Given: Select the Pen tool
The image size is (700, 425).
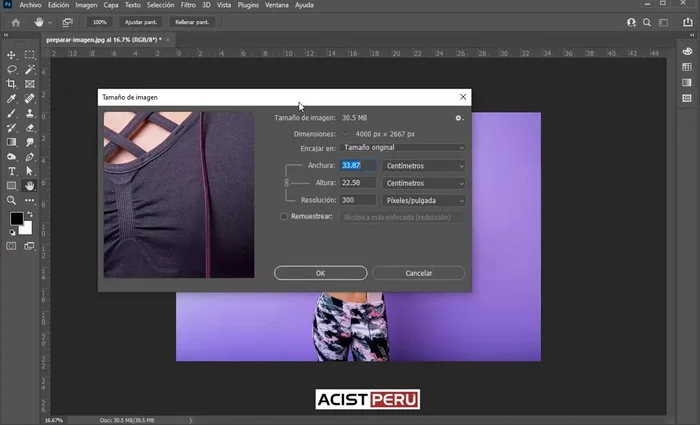Looking at the screenshot, I should [x=29, y=157].
